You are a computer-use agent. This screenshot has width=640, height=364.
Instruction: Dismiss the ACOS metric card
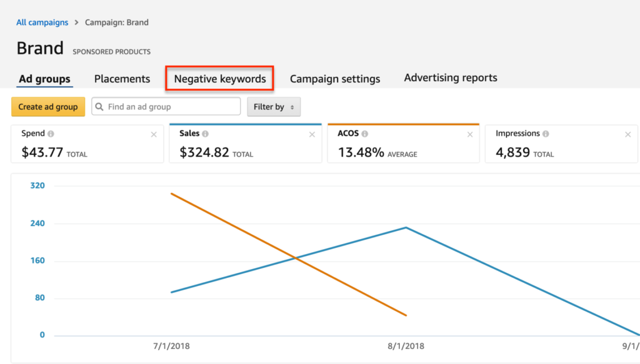pos(469,134)
